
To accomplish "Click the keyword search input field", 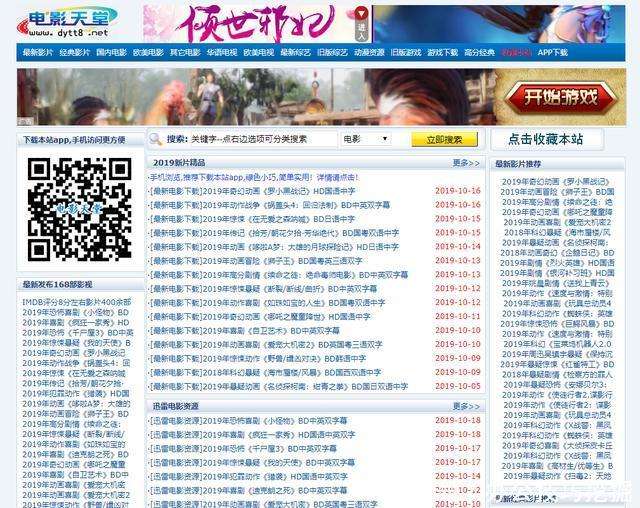I will click(x=263, y=139).
